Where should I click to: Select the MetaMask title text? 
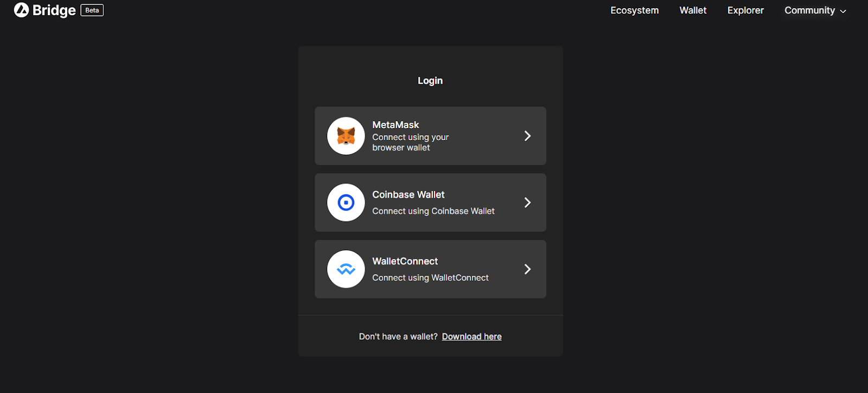[395, 125]
